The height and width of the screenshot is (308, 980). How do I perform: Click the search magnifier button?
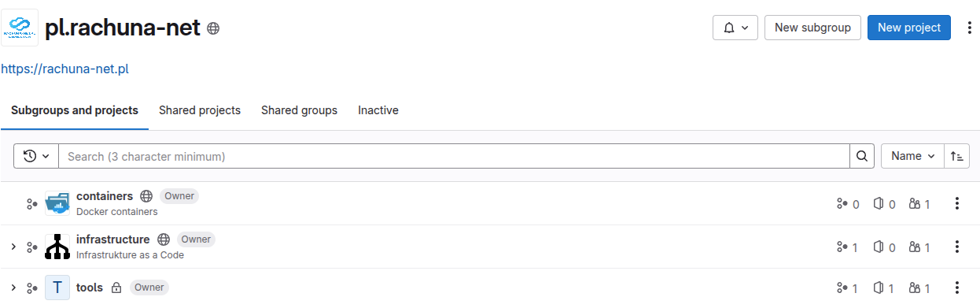(x=862, y=156)
